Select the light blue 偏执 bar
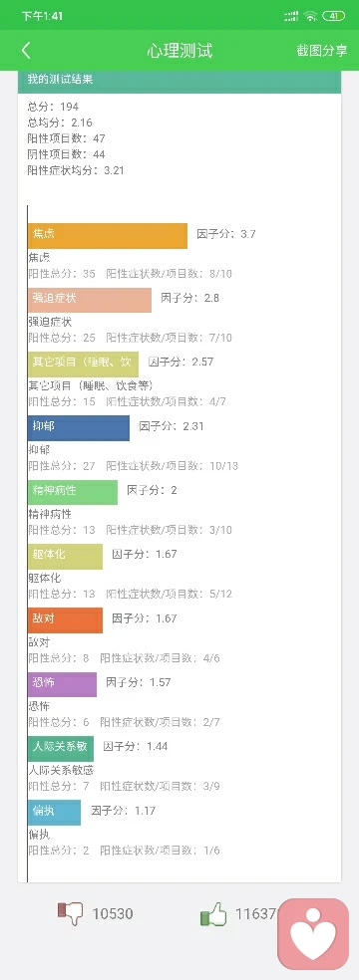This screenshot has width=359, height=980. click(55, 813)
